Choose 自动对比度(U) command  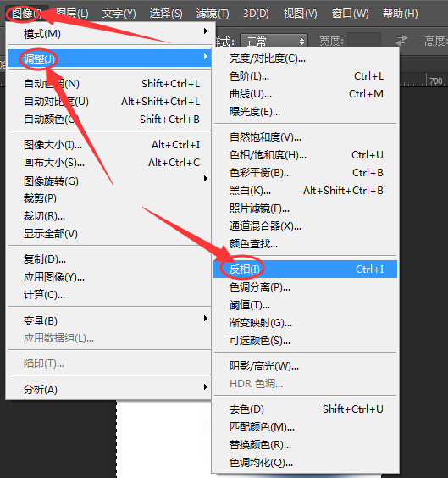(x=109, y=101)
